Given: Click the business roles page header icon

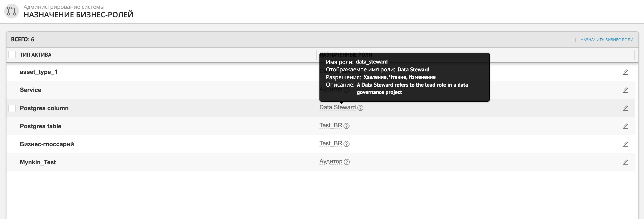Looking at the screenshot, I should [12, 11].
